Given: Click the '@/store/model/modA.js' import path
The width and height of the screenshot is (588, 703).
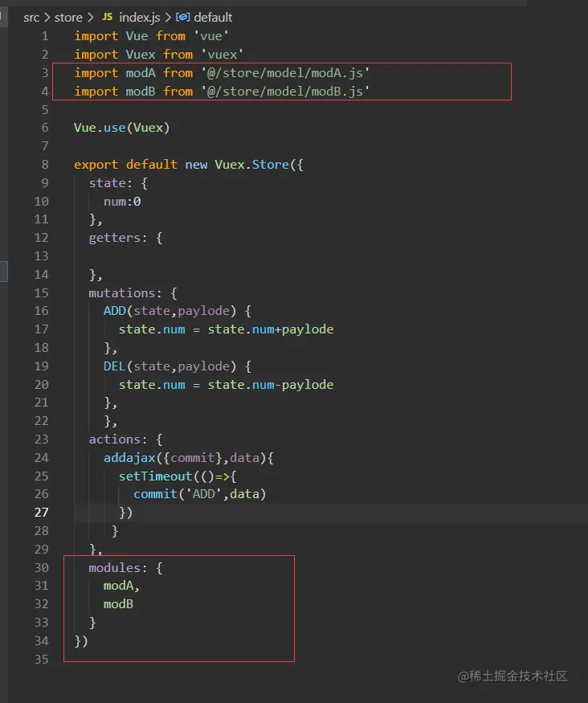Looking at the screenshot, I should [285, 72].
